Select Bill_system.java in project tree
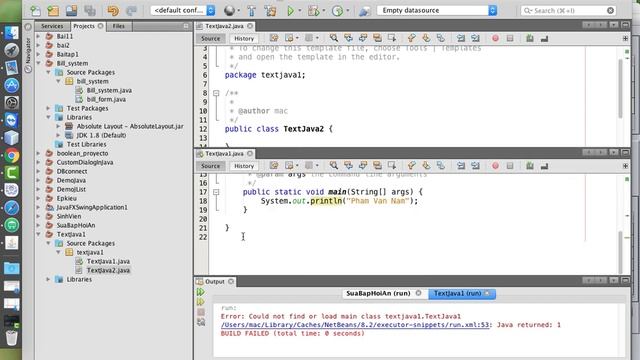 [x=109, y=90]
